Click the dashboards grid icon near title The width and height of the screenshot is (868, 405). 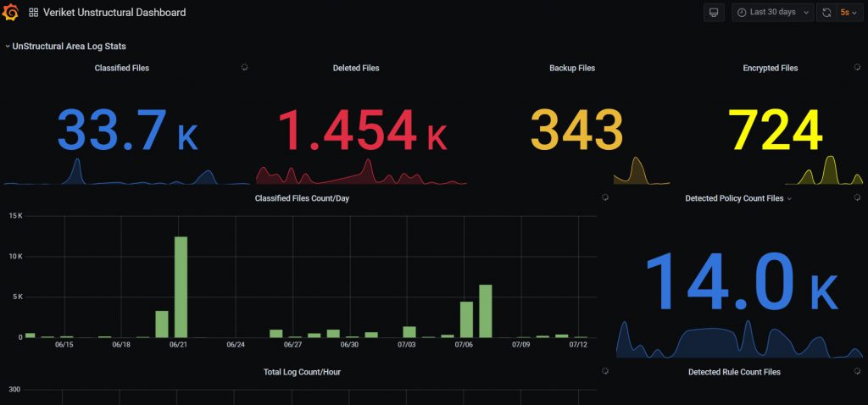pyautogui.click(x=33, y=12)
